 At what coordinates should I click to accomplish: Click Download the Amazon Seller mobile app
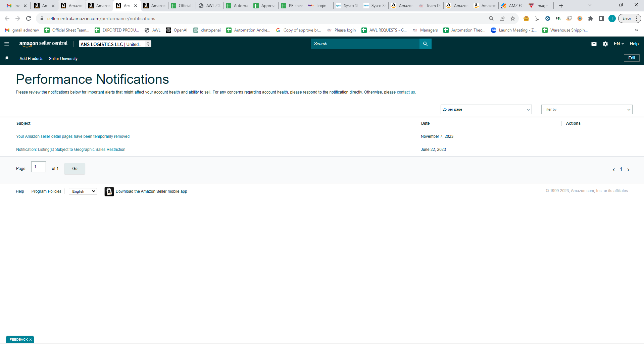click(x=151, y=191)
